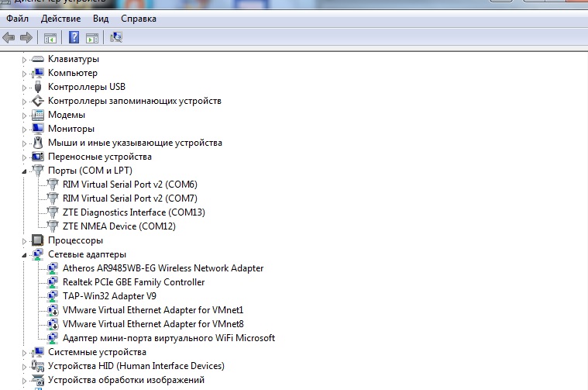Click the show/hide console tree toolbar icon

point(50,37)
